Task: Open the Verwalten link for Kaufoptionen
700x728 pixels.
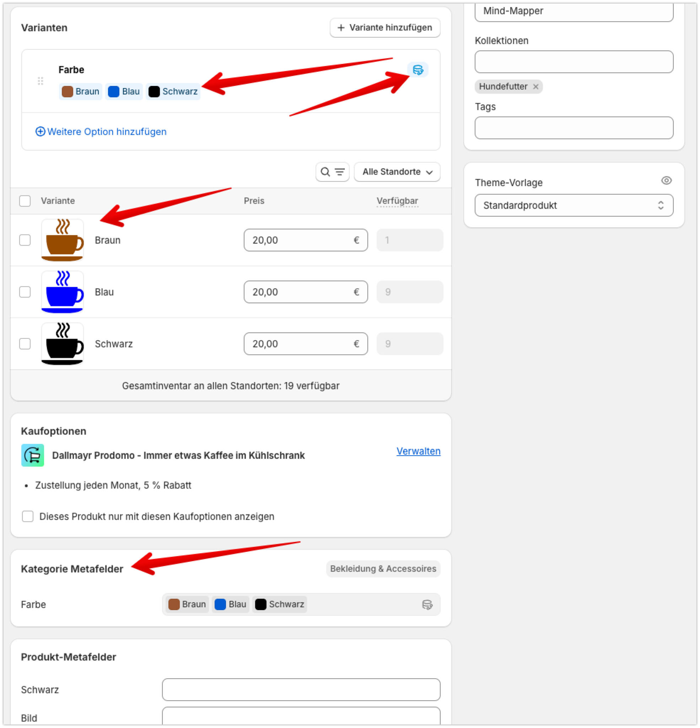Action: [x=418, y=451]
